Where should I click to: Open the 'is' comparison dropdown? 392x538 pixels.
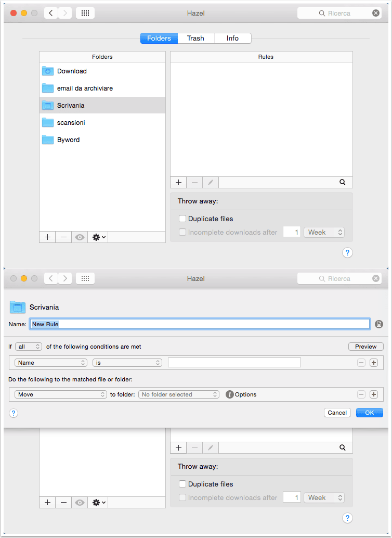(127, 363)
